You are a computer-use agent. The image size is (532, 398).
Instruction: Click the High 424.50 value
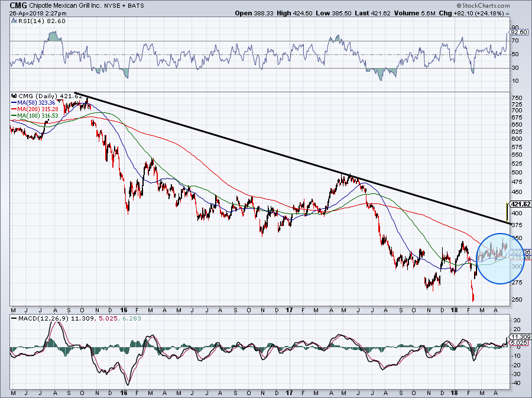[x=295, y=13]
